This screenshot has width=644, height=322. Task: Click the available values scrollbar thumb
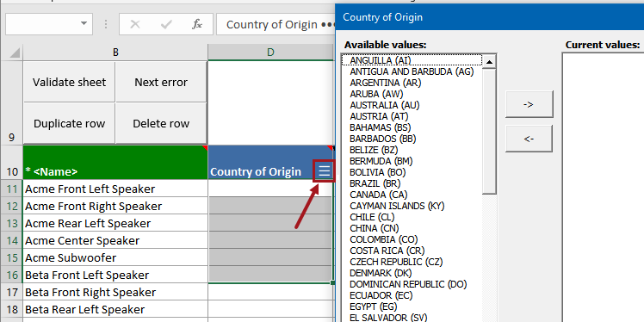[489, 132]
